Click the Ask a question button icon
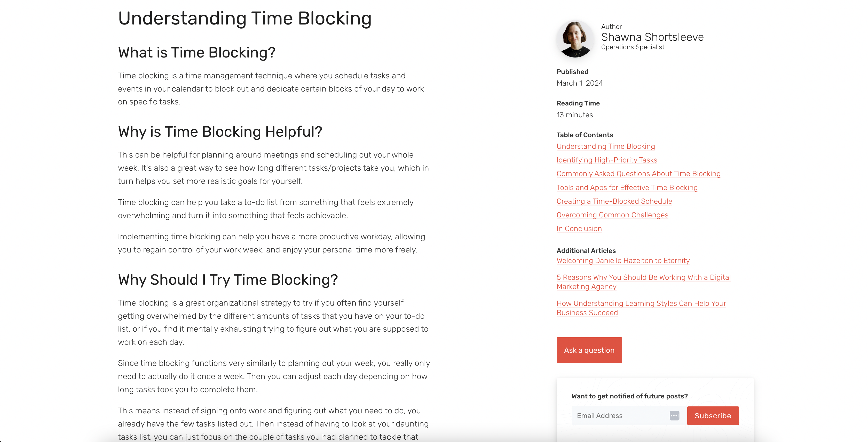The height and width of the screenshot is (442, 868). pos(589,350)
